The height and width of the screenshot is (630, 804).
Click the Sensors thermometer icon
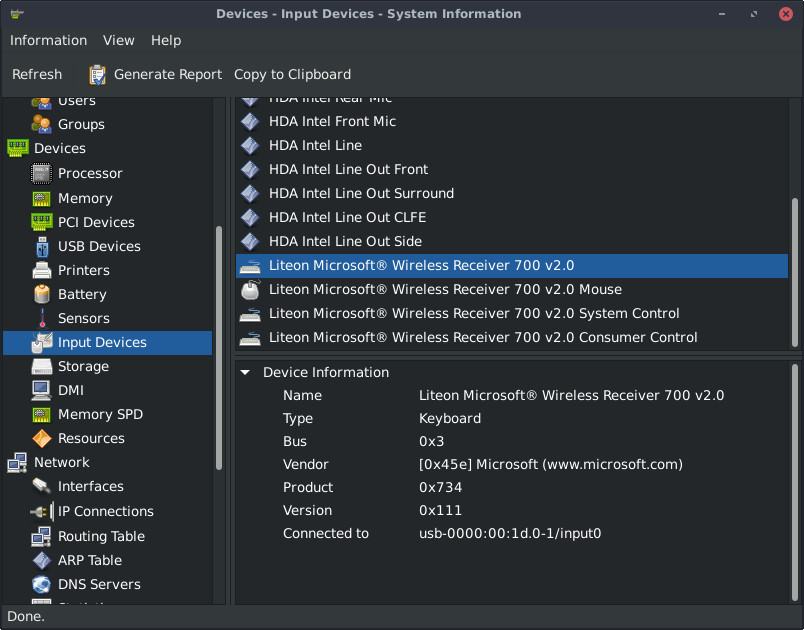pos(41,318)
